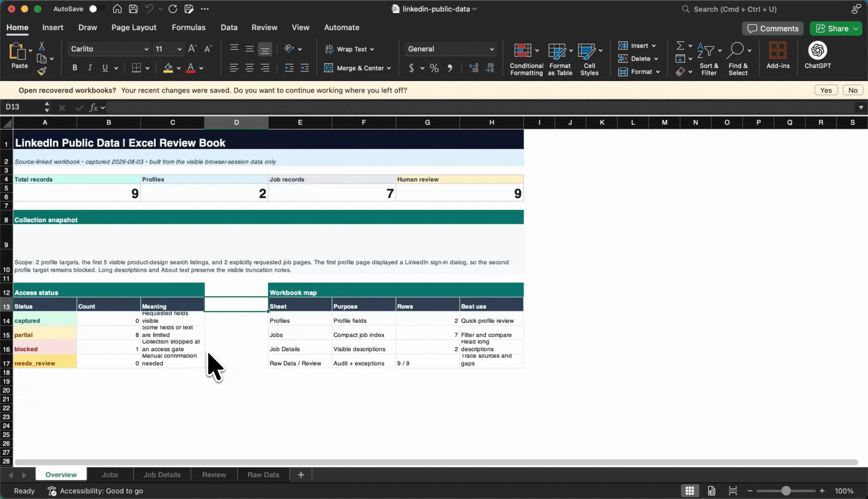Click the horizontal scrollbar
The width and height of the screenshot is (868, 499).
point(436,462)
